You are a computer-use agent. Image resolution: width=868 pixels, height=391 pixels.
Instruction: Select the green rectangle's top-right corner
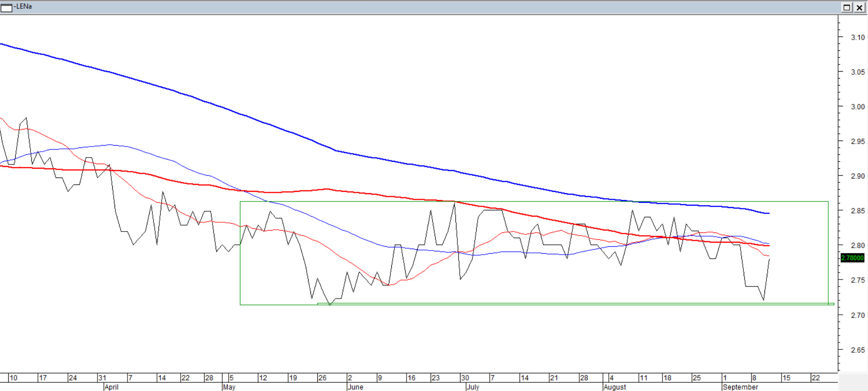tap(828, 202)
